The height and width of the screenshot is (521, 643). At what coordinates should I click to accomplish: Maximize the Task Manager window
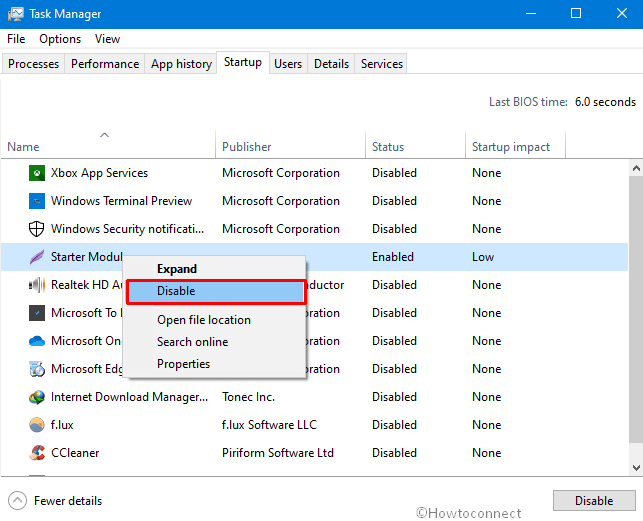pos(576,14)
